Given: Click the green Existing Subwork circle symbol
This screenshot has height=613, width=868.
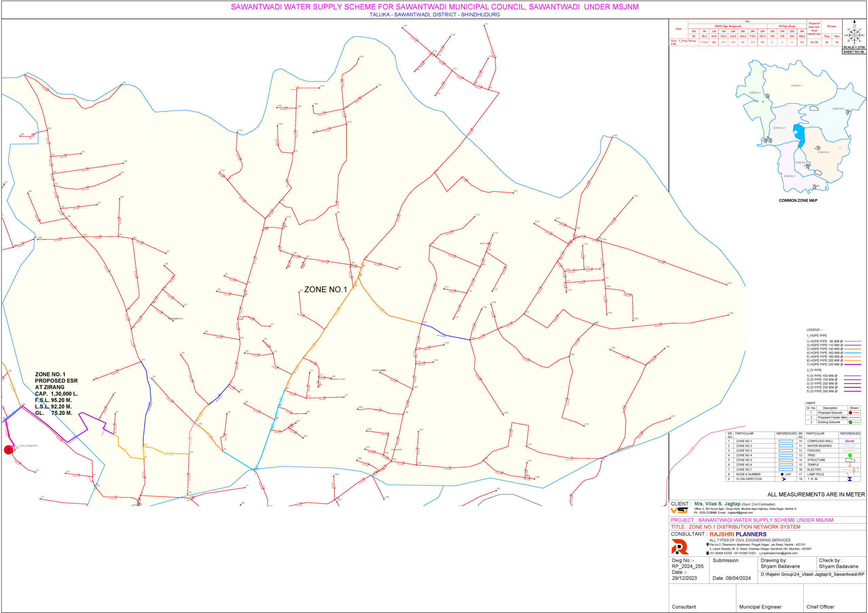Looking at the screenshot, I should [x=850, y=422].
